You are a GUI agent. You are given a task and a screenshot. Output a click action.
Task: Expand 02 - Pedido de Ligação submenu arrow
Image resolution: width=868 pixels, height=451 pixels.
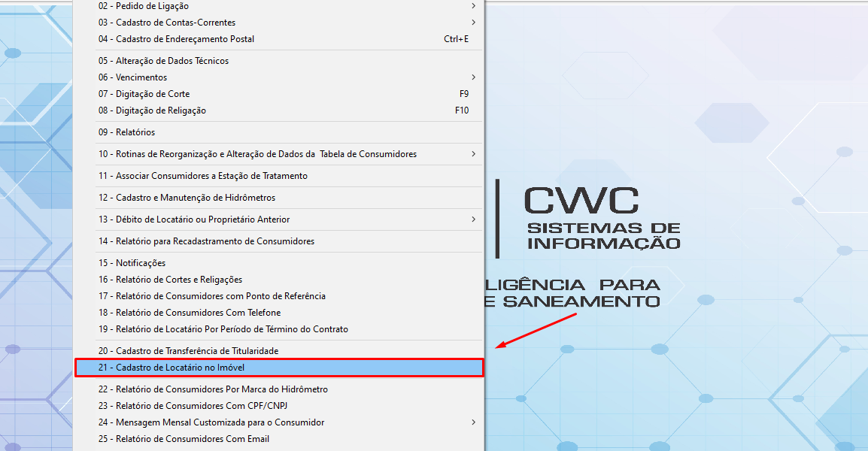click(x=473, y=6)
